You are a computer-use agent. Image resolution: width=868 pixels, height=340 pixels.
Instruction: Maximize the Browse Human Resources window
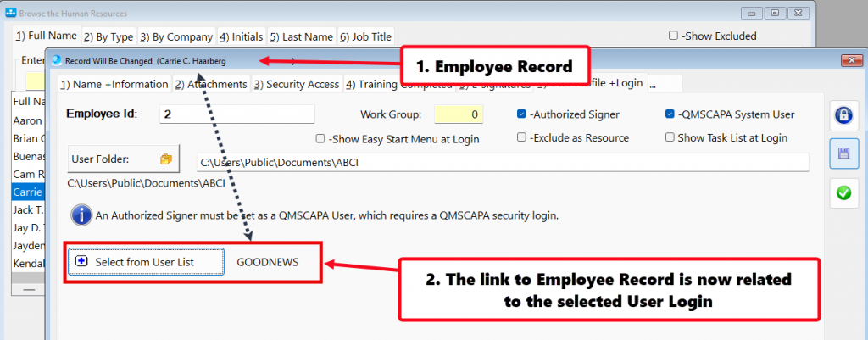[775, 13]
